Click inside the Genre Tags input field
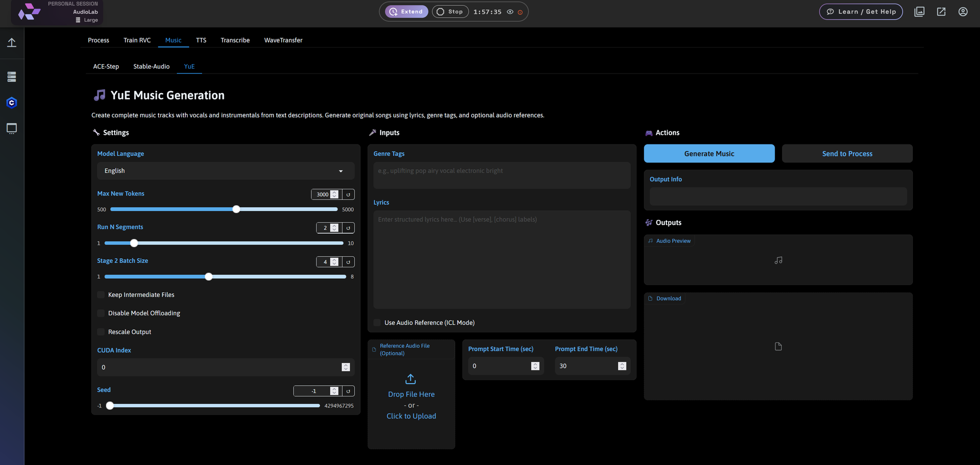Screen dimensions: 980x465 tap(501, 175)
